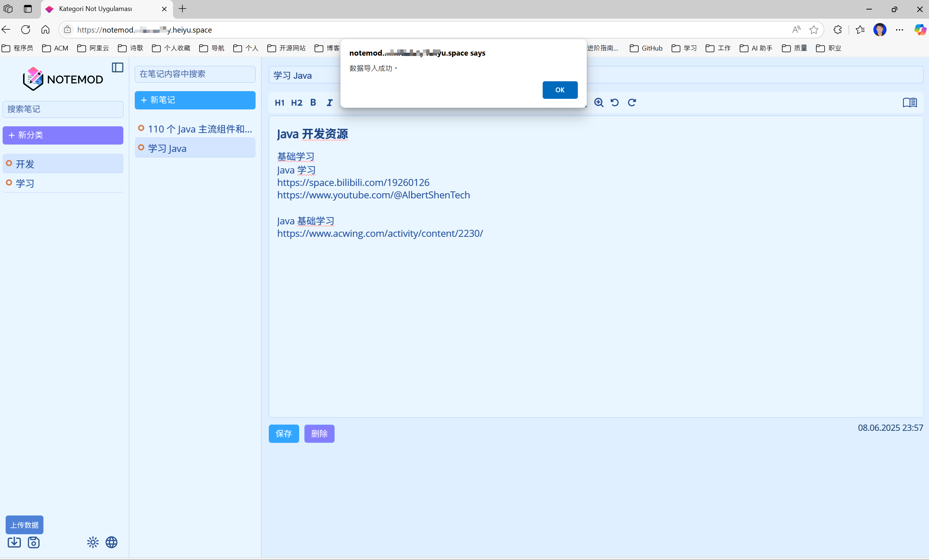Toggle the light/dark theme sun icon

click(93, 542)
